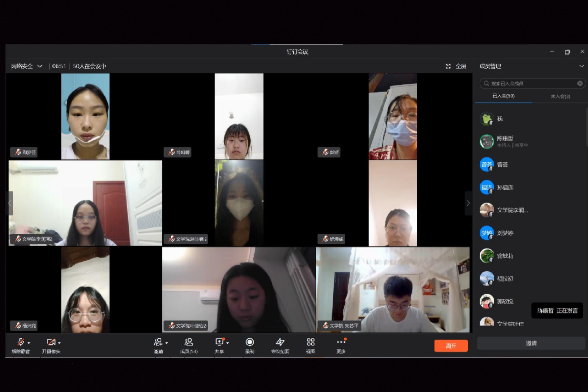
Task: Go to next page of video tiles
Action: 468,203
